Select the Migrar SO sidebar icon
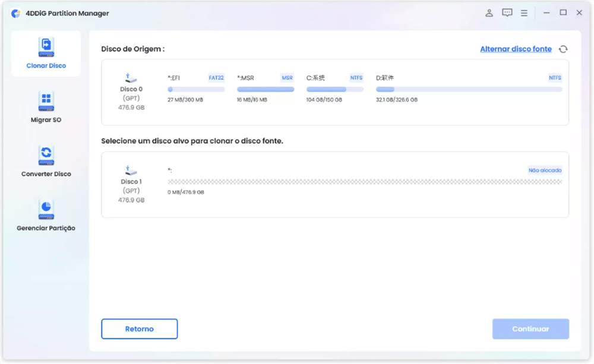This screenshot has width=594, height=364. pyautogui.click(x=46, y=102)
